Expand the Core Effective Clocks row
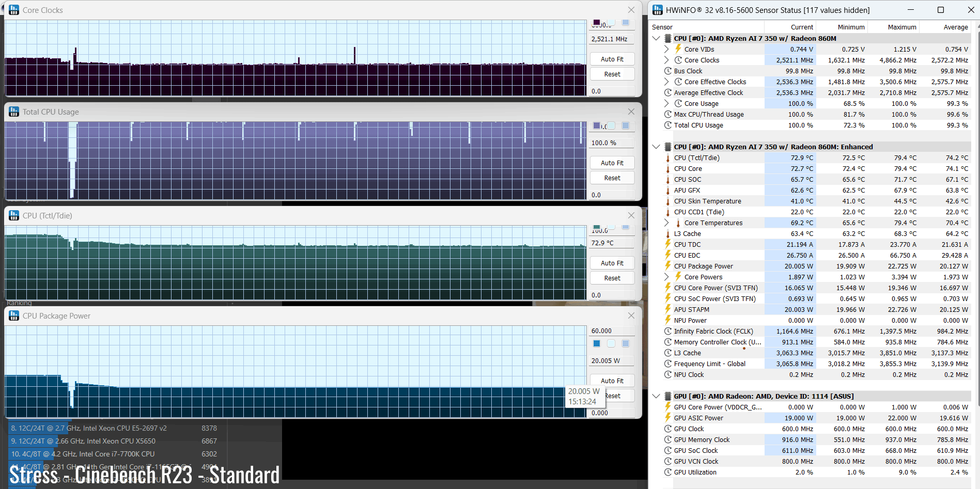This screenshot has width=980, height=489. (x=666, y=82)
